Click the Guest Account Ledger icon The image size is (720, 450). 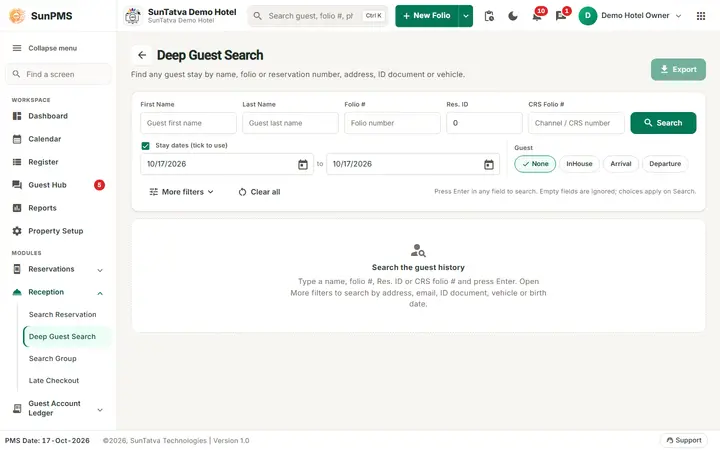(x=17, y=408)
